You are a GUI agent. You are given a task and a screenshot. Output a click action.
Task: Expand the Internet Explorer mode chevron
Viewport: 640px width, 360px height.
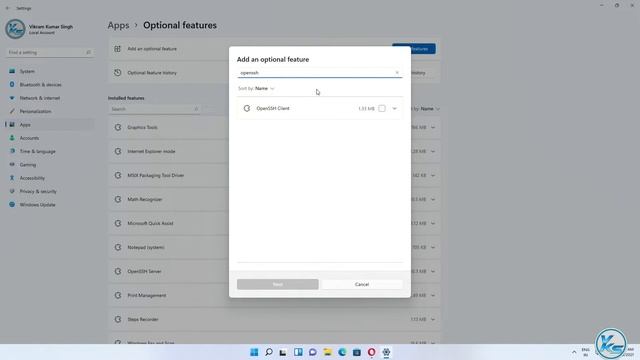433,151
